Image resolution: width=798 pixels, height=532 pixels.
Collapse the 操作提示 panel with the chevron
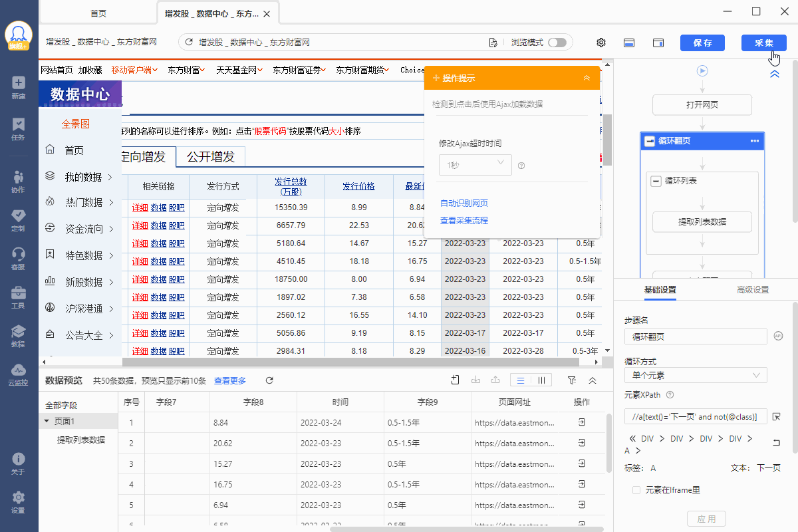[x=587, y=78]
